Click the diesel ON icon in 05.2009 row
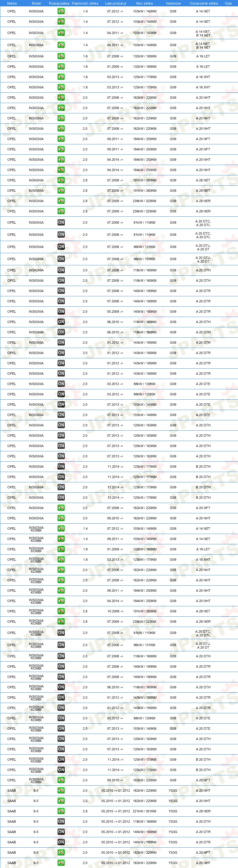 point(61,311)
